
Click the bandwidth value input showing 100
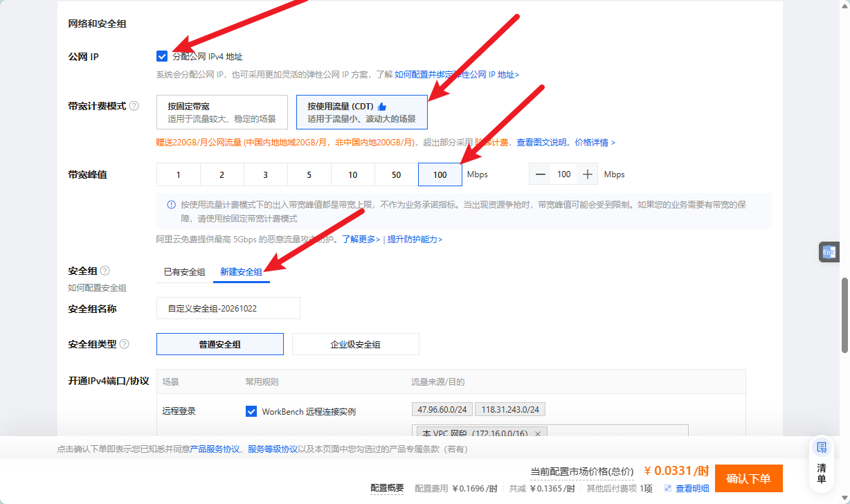point(564,174)
